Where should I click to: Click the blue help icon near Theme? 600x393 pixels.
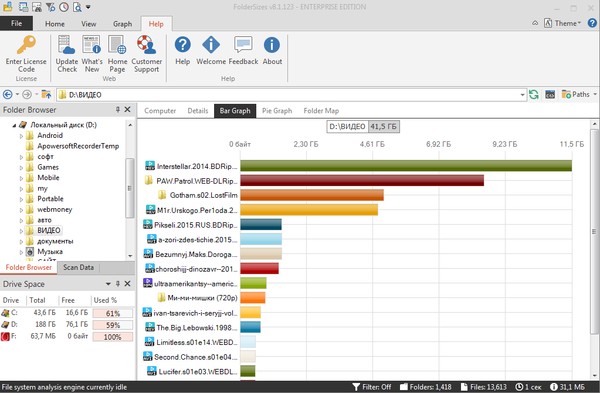coord(592,23)
